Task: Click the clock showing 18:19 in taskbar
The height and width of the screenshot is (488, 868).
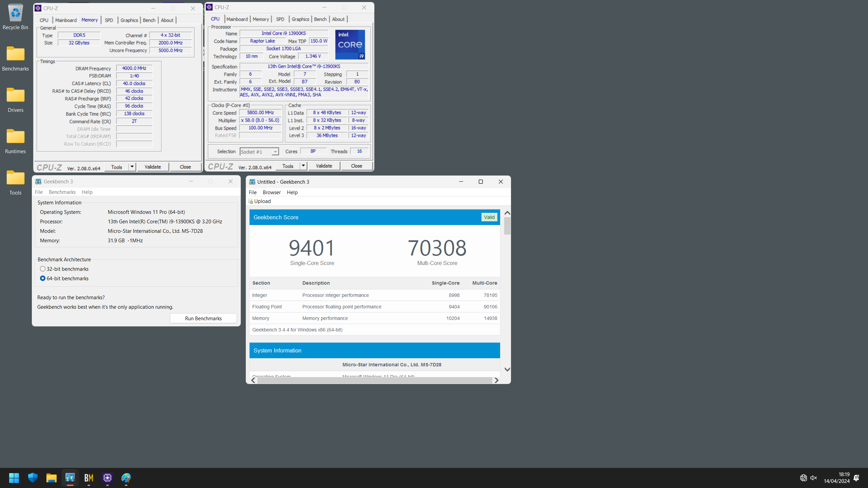Action: pyautogui.click(x=844, y=474)
